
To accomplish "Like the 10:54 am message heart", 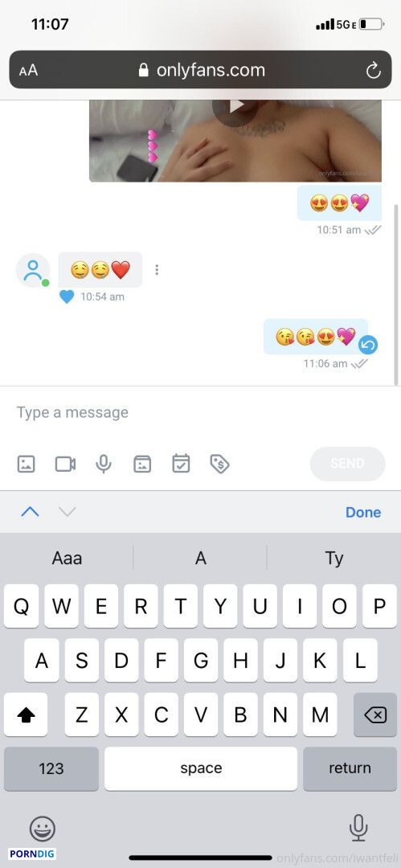I will (x=67, y=297).
